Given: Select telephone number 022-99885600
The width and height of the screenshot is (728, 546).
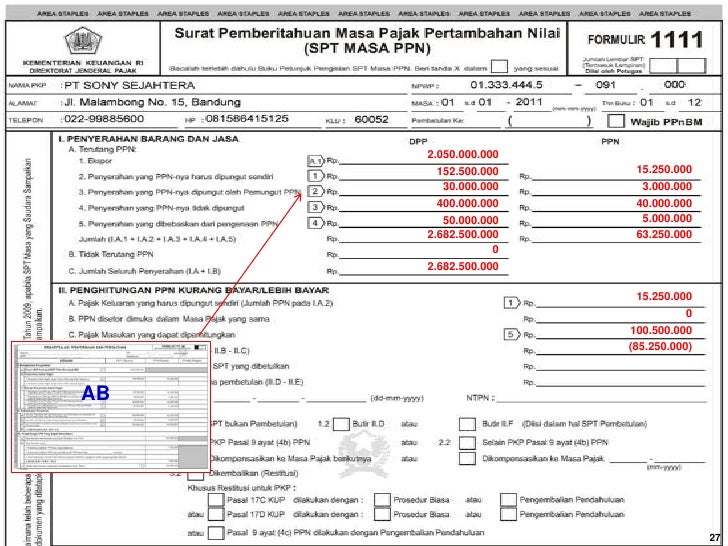Looking at the screenshot, I should point(104,119).
